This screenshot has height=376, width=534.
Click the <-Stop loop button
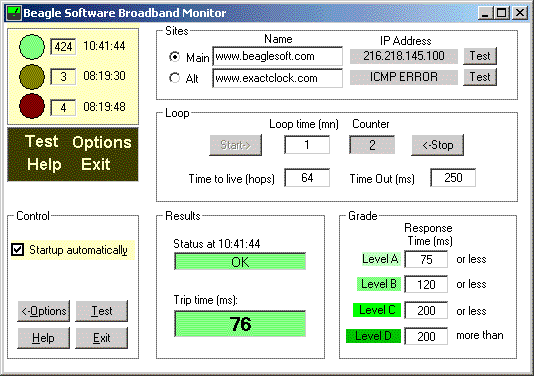(437, 145)
